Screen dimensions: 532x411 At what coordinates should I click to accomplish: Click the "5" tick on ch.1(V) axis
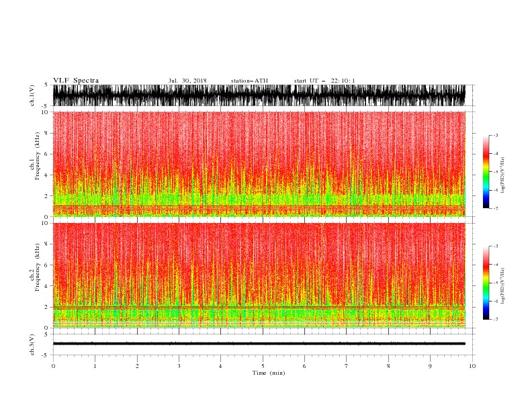pyautogui.click(x=46, y=85)
